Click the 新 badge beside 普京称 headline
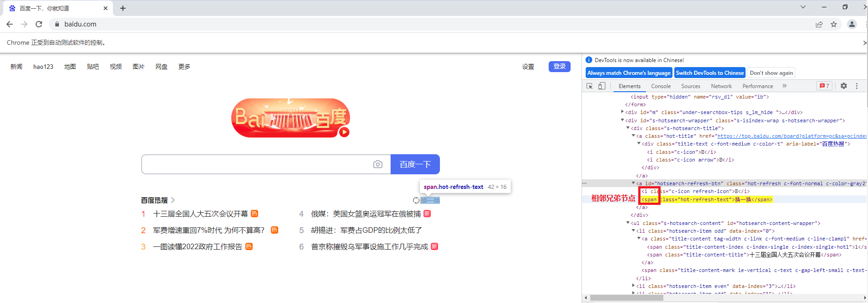 (x=434, y=246)
